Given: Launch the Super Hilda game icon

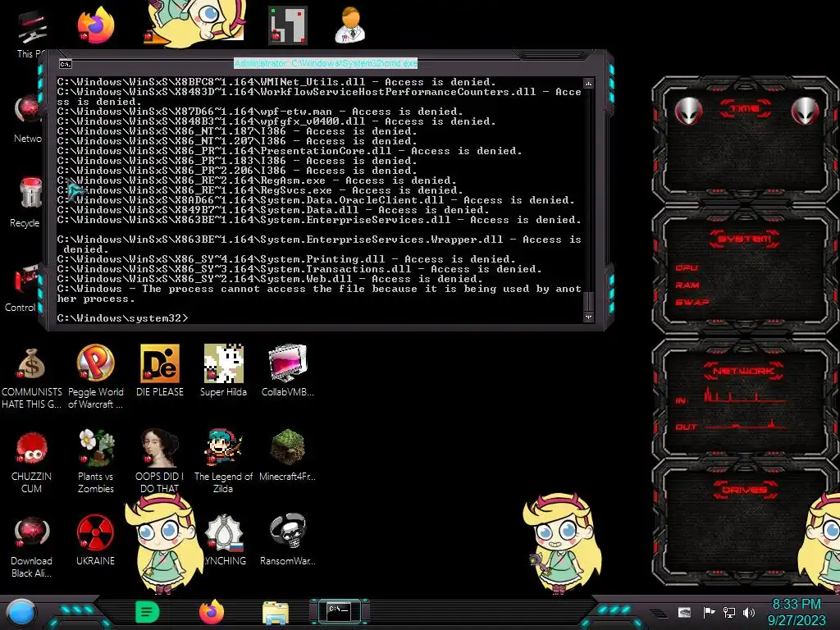Looking at the screenshot, I should pos(223,371).
